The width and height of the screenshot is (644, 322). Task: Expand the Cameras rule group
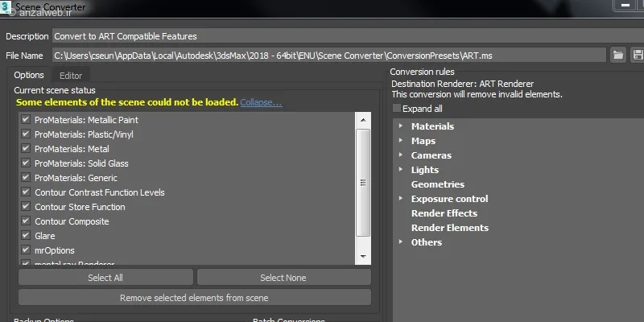(x=400, y=155)
